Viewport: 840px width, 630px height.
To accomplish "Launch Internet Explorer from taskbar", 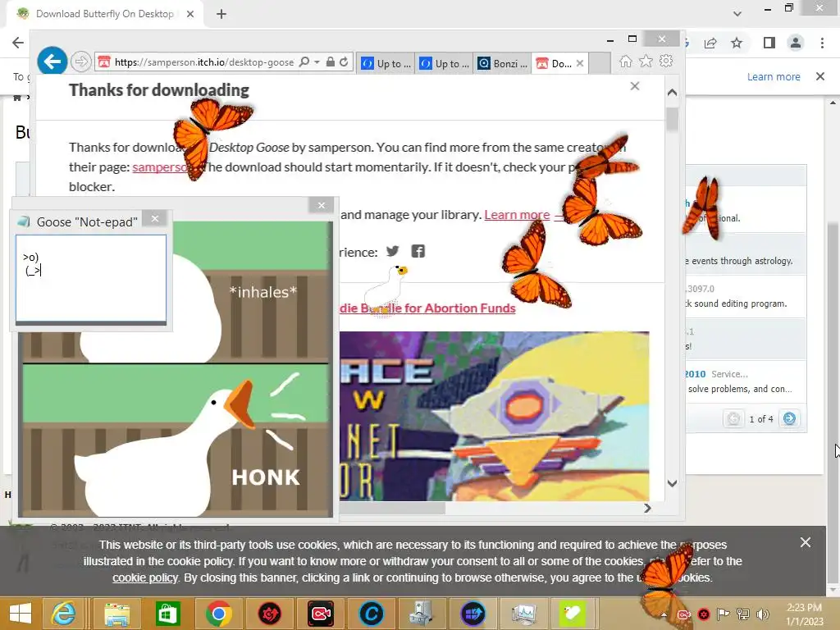I will (63, 614).
